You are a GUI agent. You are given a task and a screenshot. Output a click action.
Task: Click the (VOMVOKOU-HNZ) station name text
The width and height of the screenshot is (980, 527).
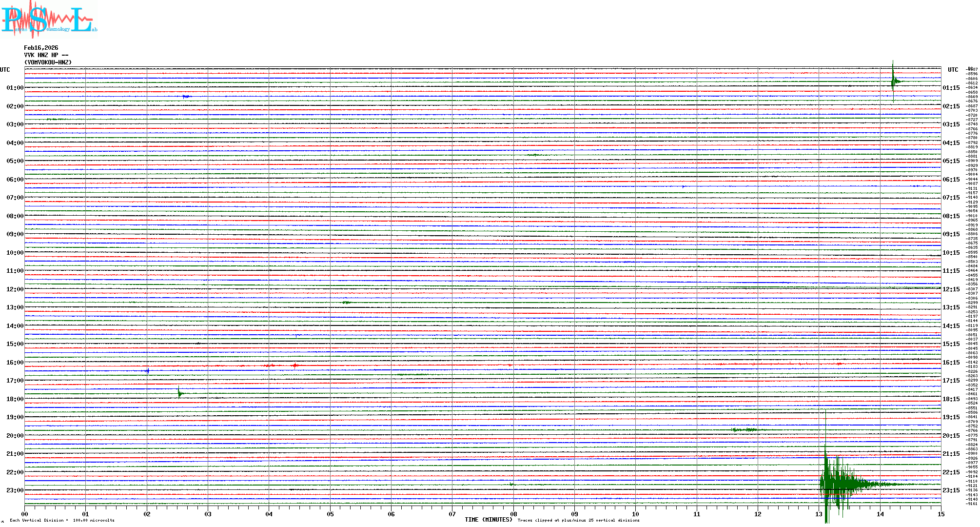(x=48, y=62)
